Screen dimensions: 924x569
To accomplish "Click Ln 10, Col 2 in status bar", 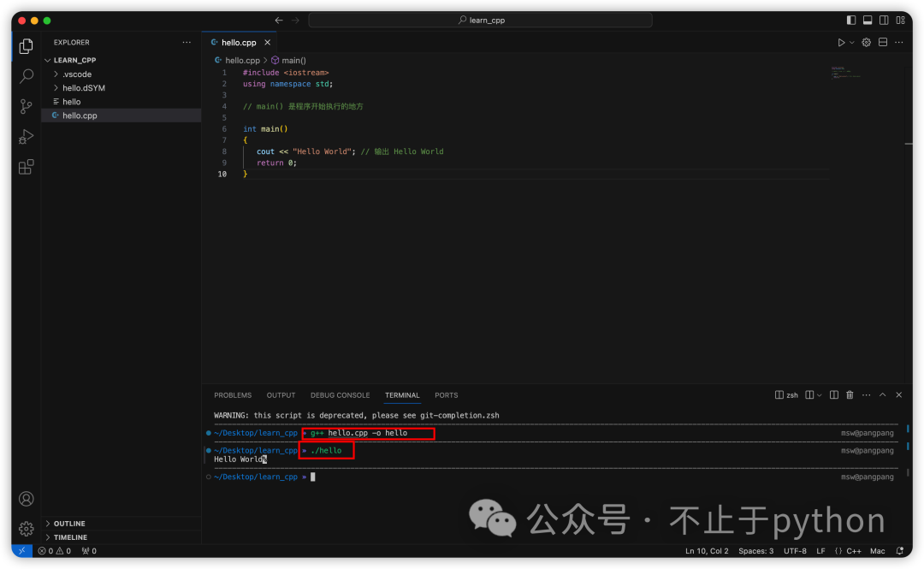I will tap(707, 551).
